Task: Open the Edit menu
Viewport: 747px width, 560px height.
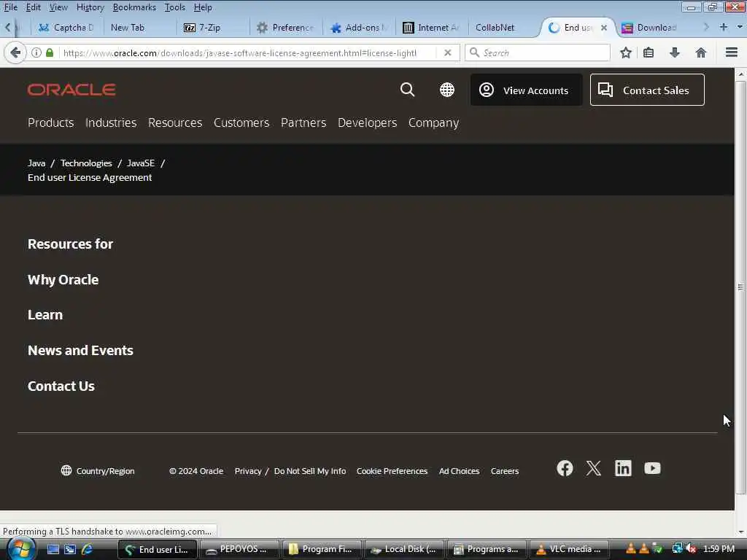Action: coord(33,7)
